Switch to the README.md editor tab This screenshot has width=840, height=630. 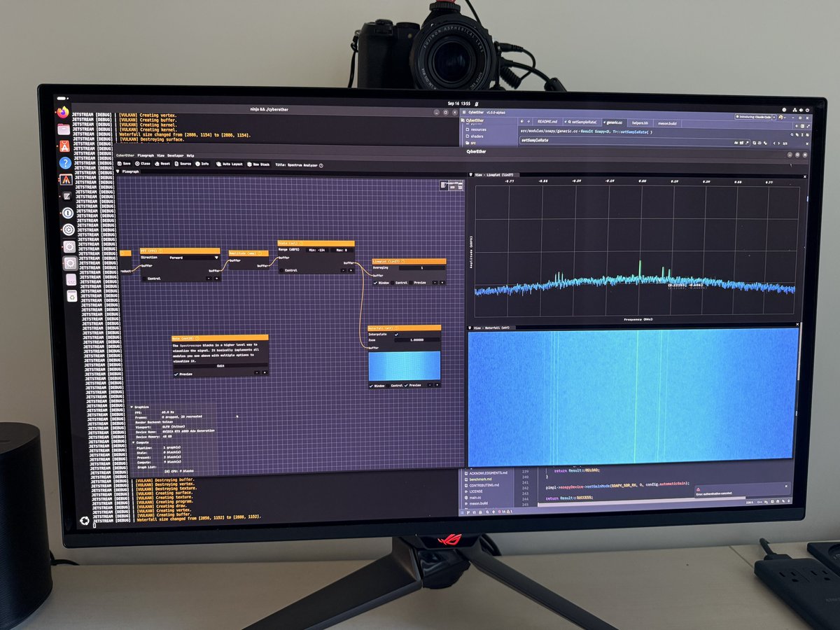[x=547, y=121]
